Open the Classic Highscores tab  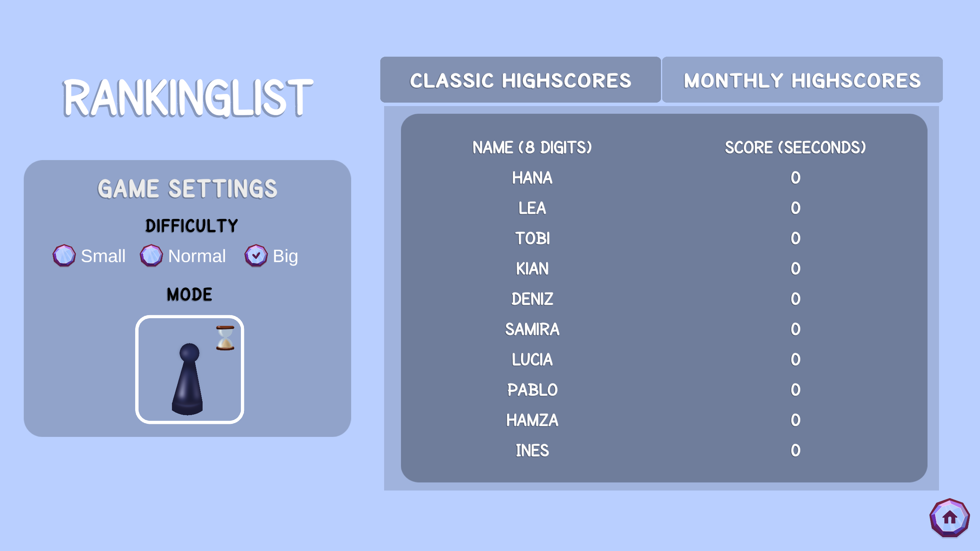coord(520,80)
